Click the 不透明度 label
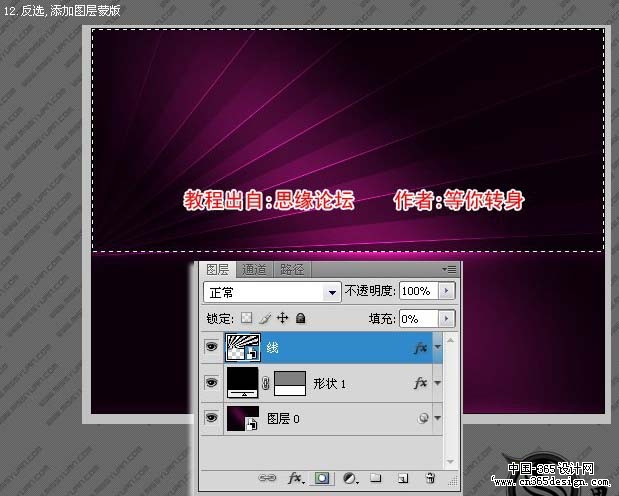Screen dimensions: 619x496 [370, 291]
